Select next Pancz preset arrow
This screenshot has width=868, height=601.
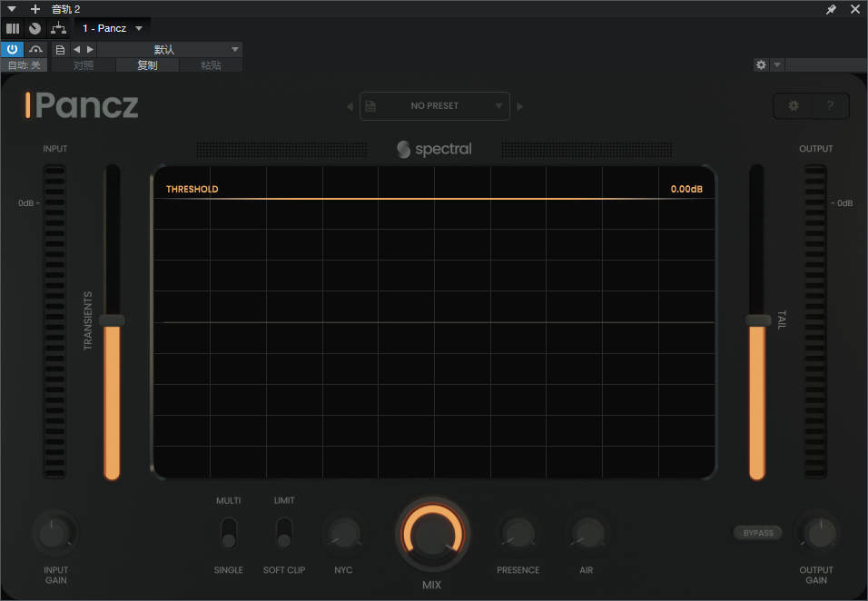click(x=520, y=106)
